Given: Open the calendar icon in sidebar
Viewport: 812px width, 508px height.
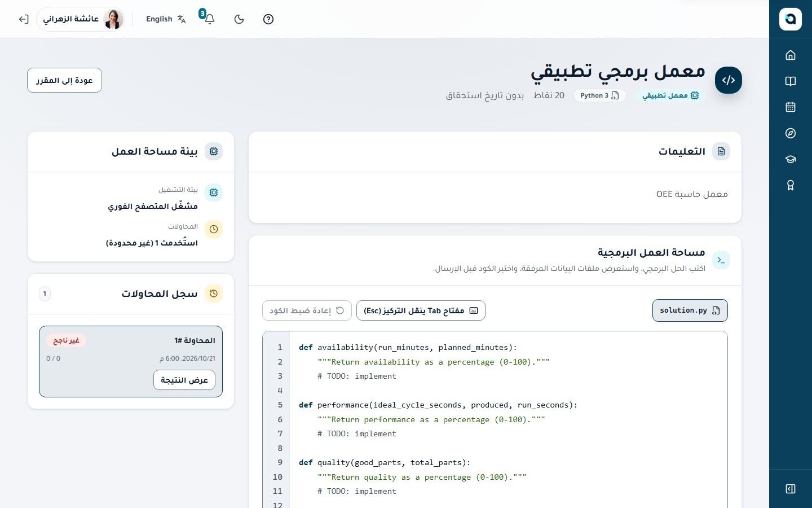Looking at the screenshot, I should coord(791,107).
